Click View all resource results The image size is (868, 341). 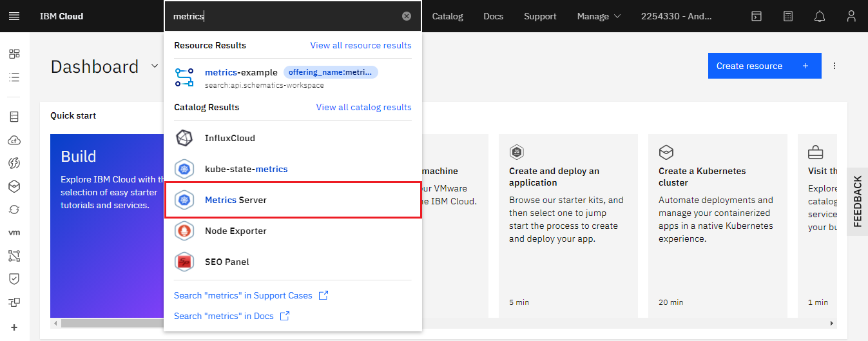tap(361, 45)
